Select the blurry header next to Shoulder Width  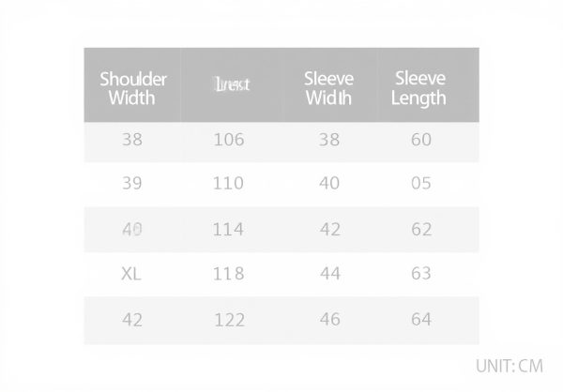pos(231,85)
